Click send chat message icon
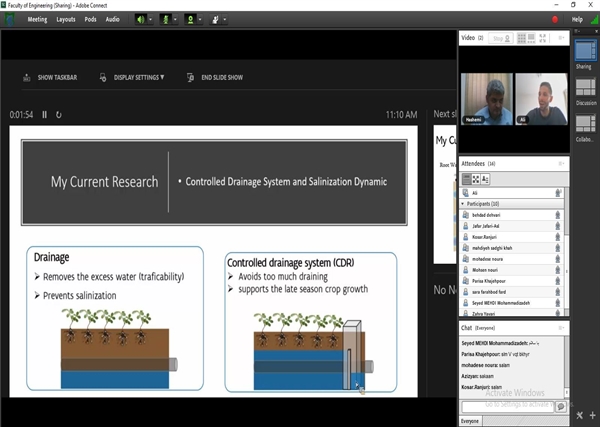This screenshot has height=427, width=600. coord(560,407)
